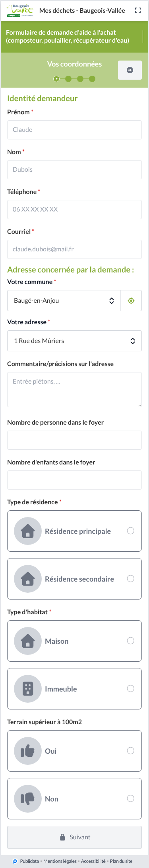Click the Suivant button
This screenshot has height=868, width=149.
tap(74, 837)
